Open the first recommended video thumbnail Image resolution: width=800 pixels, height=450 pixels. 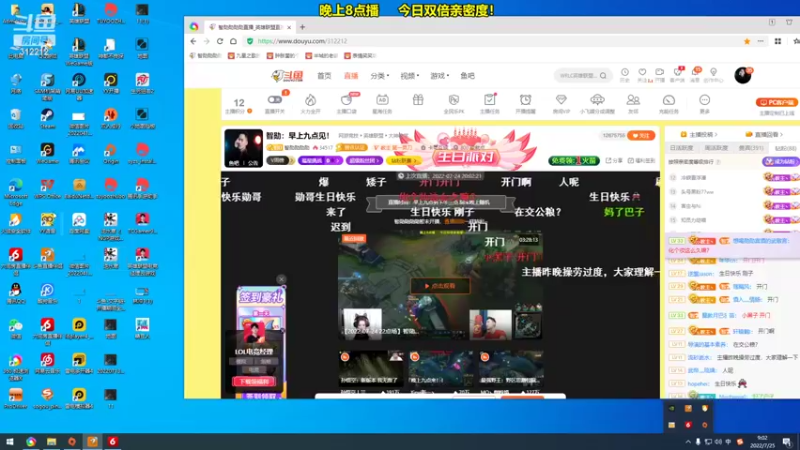pos(371,368)
